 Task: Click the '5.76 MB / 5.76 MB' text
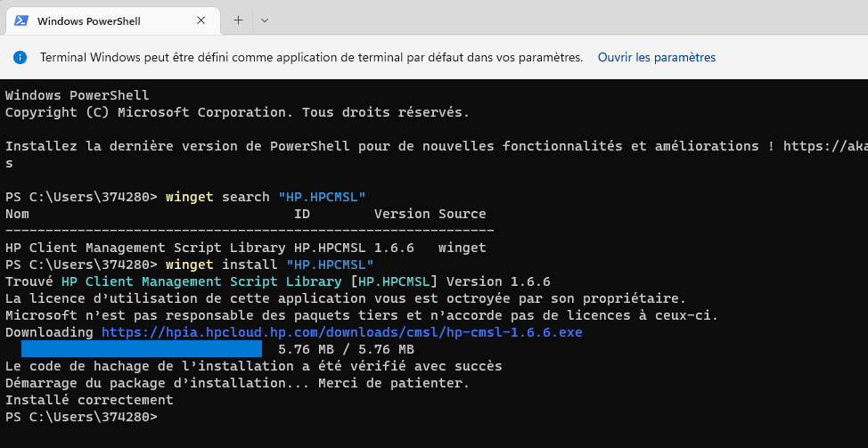coord(346,349)
